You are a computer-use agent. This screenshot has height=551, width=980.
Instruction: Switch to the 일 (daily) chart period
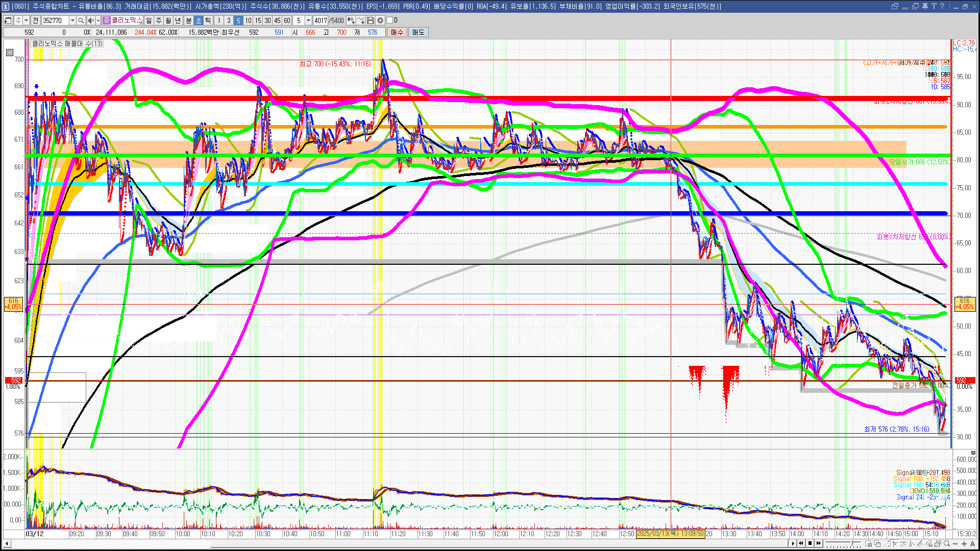(x=149, y=20)
